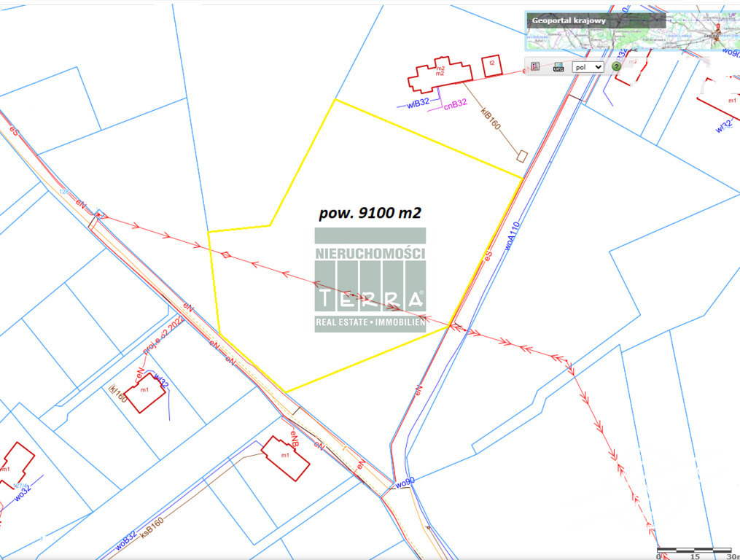Click the diamond node on red power line
Screen dimensions: 740x560
pos(226,254)
